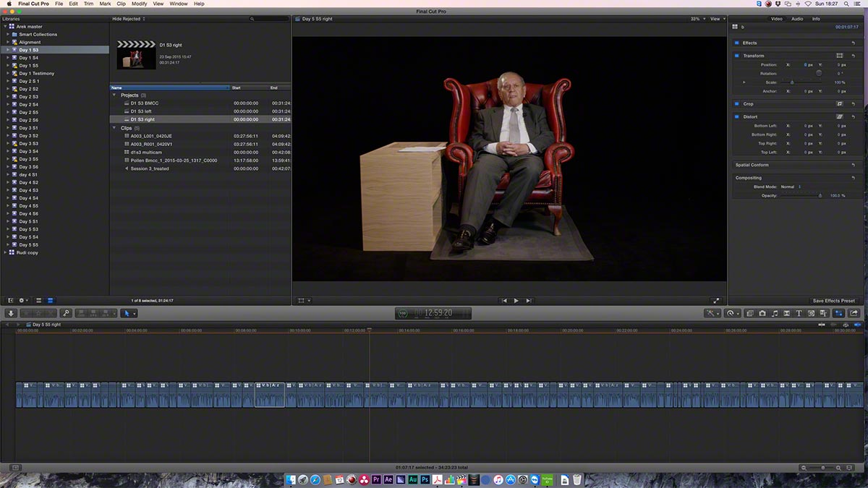Screen dimensions: 868x488
Task: Reset the Effects section arrow
Action: 854,43
